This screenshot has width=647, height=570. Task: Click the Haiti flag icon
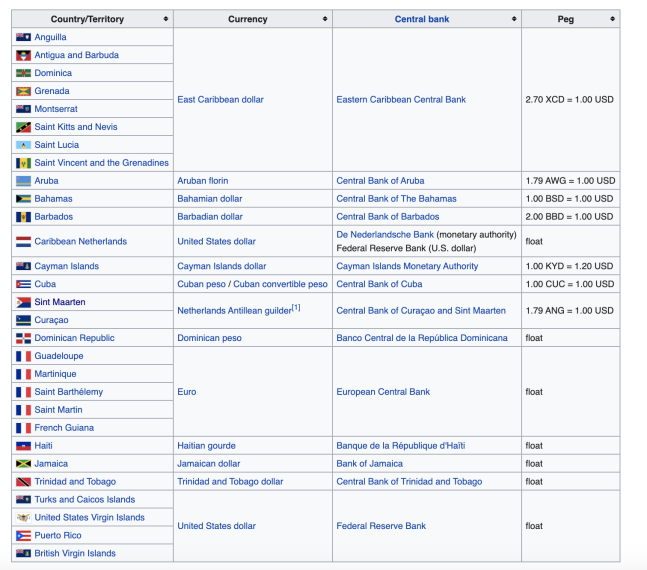click(x=24, y=446)
